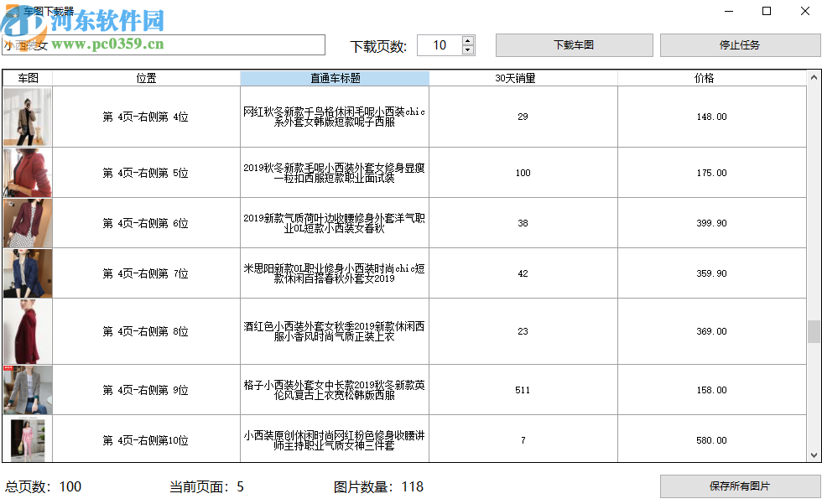Click sales value 100
822x504 pixels.
tap(523, 173)
